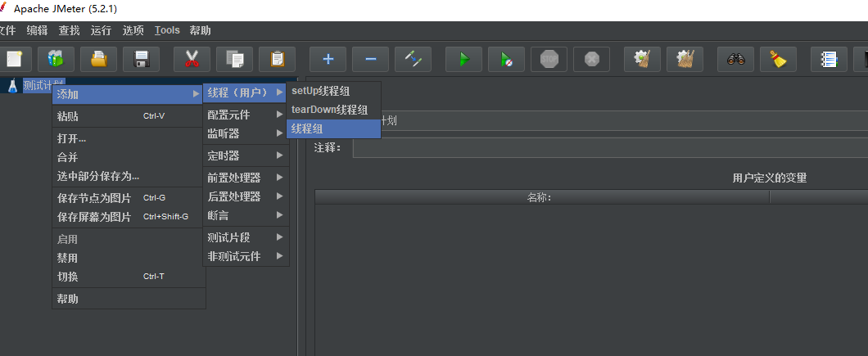This screenshot has width=868, height=356.
Task: Choose 切换 in context menu
Action: tap(128, 277)
